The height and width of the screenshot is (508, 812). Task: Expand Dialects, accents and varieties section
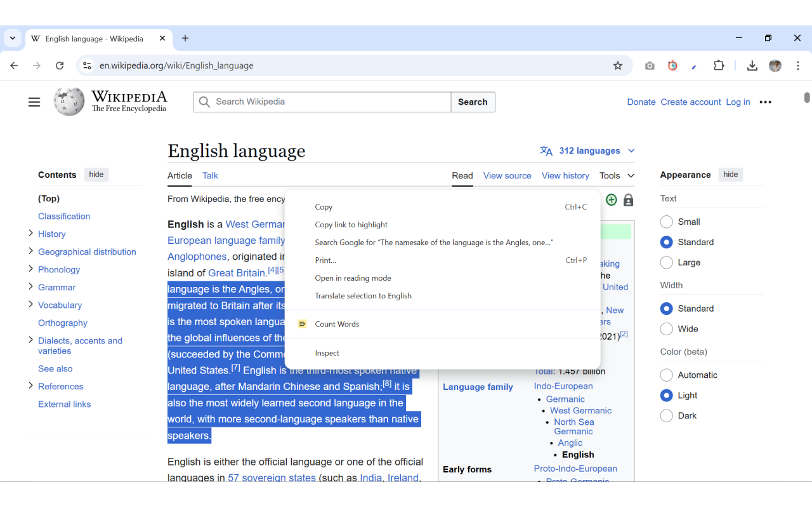pyautogui.click(x=30, y=340)
